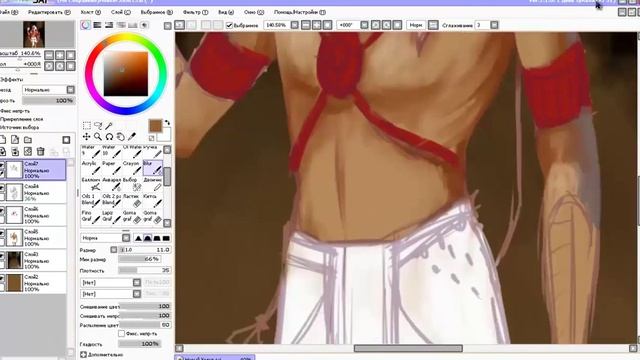
Task: Choose the Paper brush
Action: [111, 168]
